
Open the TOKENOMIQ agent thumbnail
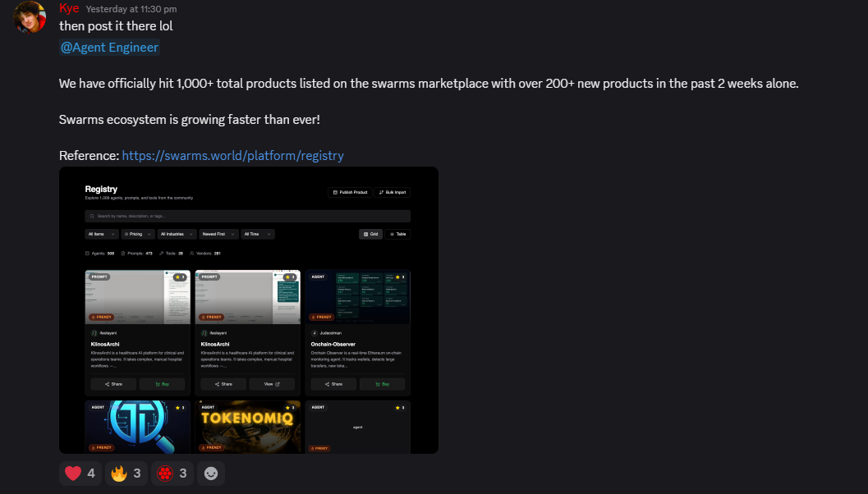pyautogui.click(x=247, y=427)
